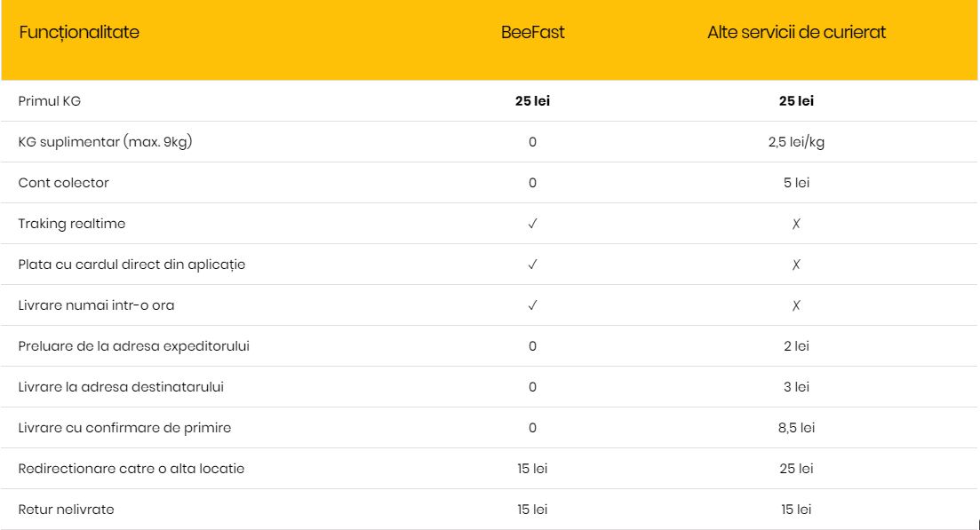The width and height of the screenshot is (980, 530).
Task: Click the Retur nelivrate row label
Action: coord(67,510)
